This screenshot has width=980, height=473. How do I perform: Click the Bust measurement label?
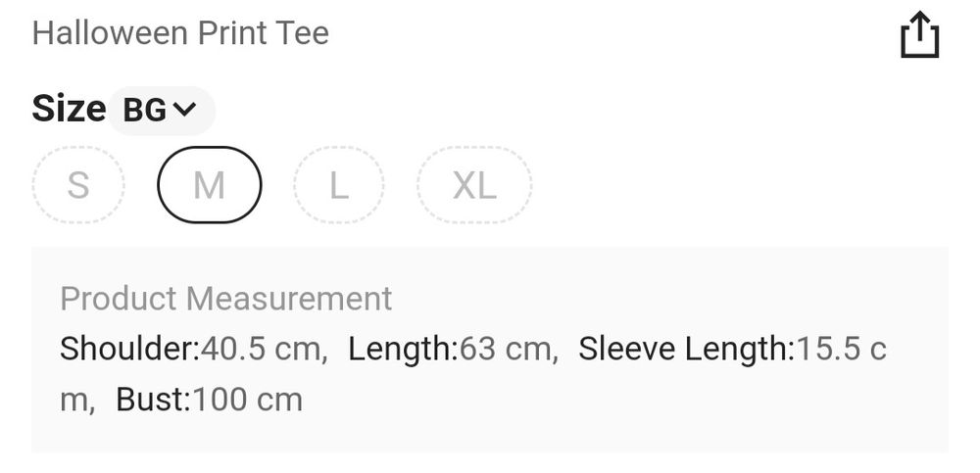coord(153,400)
